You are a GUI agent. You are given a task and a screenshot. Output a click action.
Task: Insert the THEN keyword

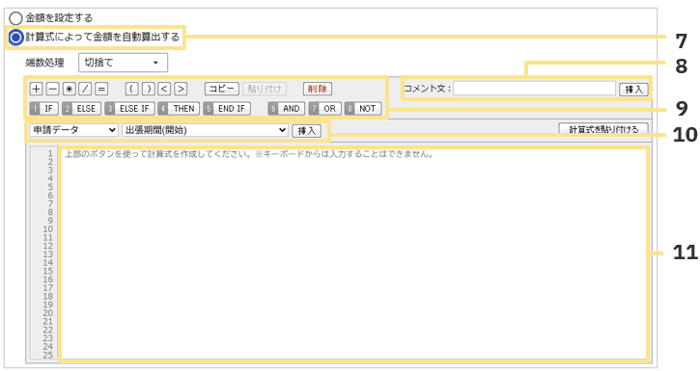coord(179,108)
